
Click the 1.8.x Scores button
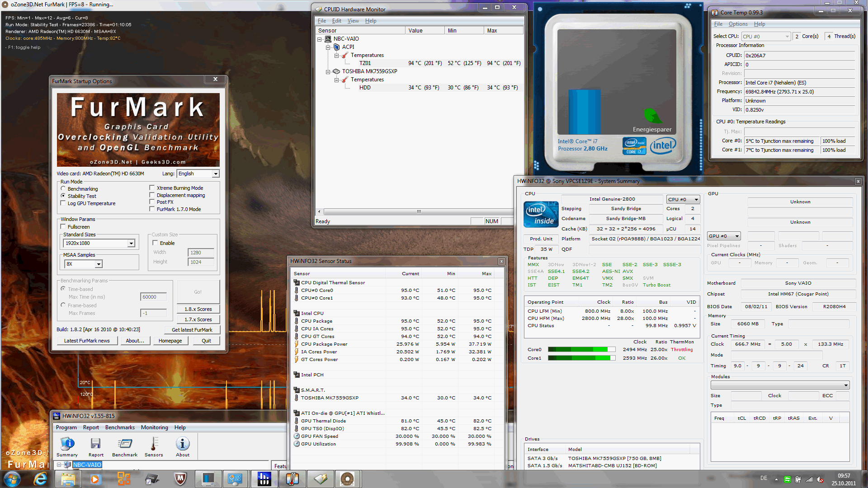[x=198, y=309]
